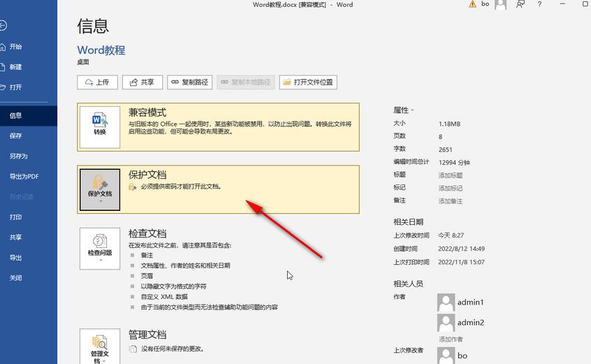591x364 pixels.
Task: Expand the 属性 properties dropdown
Action: [404, 110]
